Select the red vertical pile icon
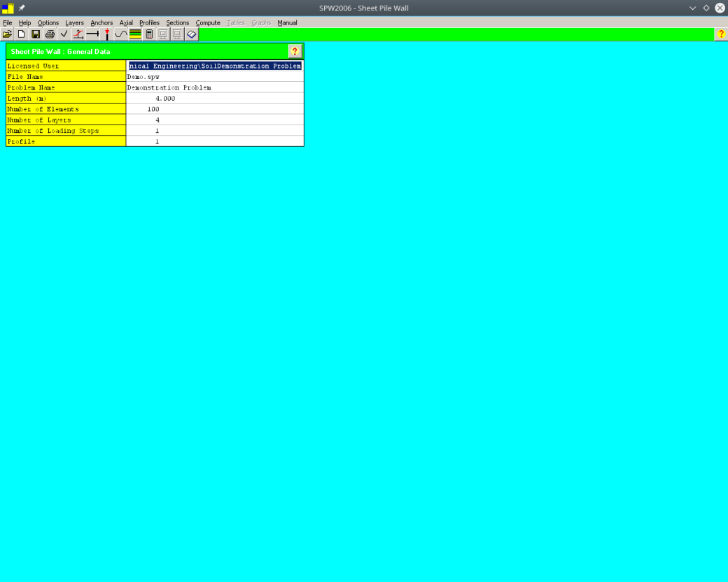Image resolution: width=728 pixels, height=582 pixels. (x=106, y=34)
